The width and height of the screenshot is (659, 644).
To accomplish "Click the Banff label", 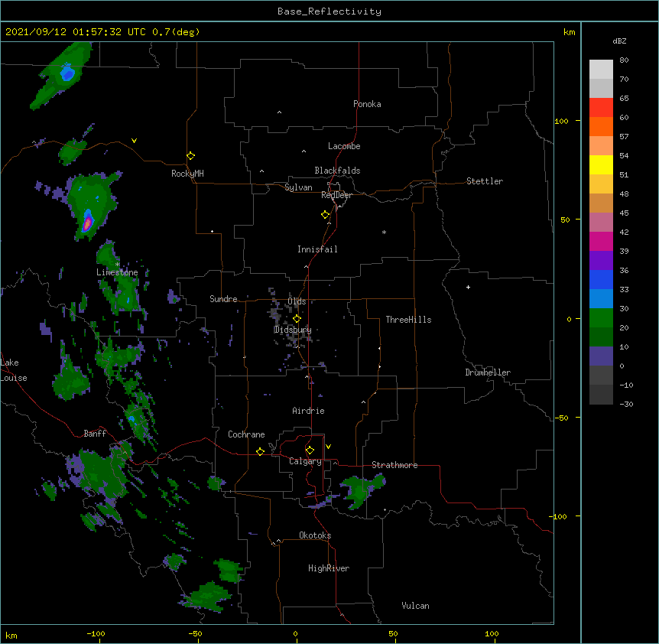I will point(95,434).
